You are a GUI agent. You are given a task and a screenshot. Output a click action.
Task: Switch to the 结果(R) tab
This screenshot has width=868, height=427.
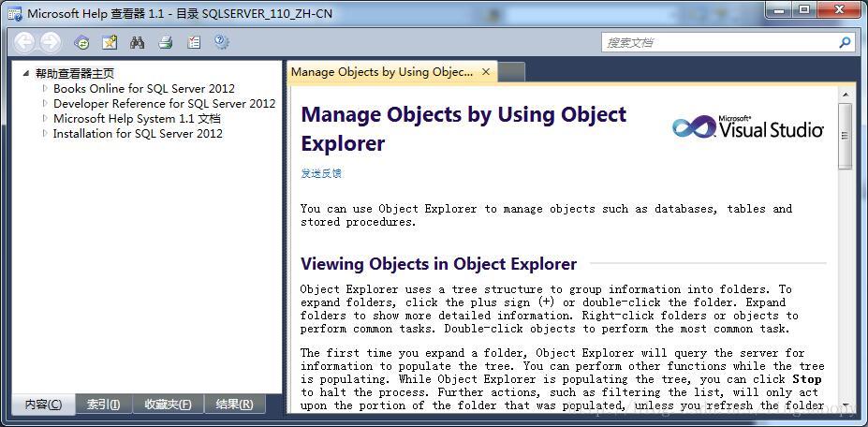click(235, 405)
